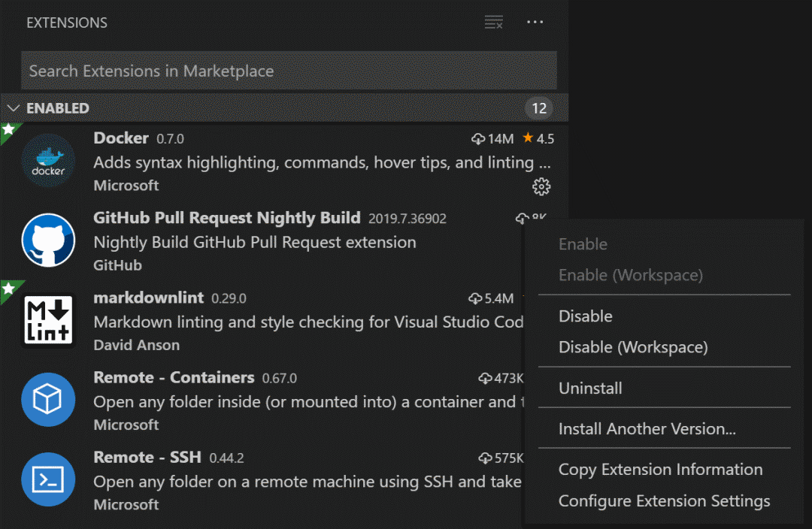Choose Uninstall in the context menu
Screen dimensions: 812x529
point(590,388)
